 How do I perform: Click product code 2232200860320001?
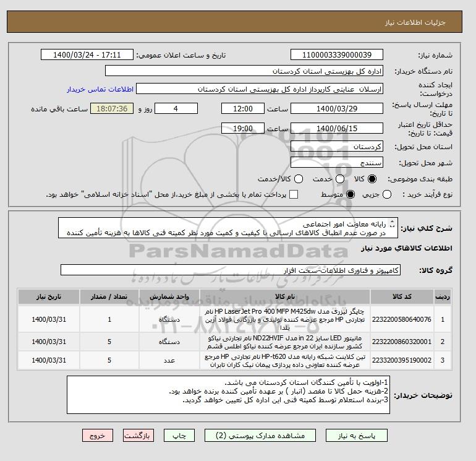(402, 342)
